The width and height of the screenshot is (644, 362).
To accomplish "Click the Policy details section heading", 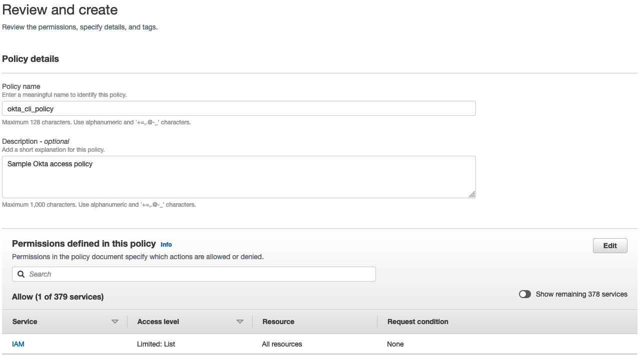I will coord(30,59).
